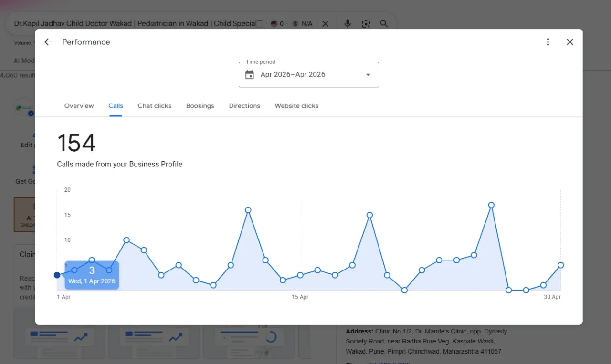Switch to the Overview tab
The image size is (611, 364).
click(x=79, y=106)
